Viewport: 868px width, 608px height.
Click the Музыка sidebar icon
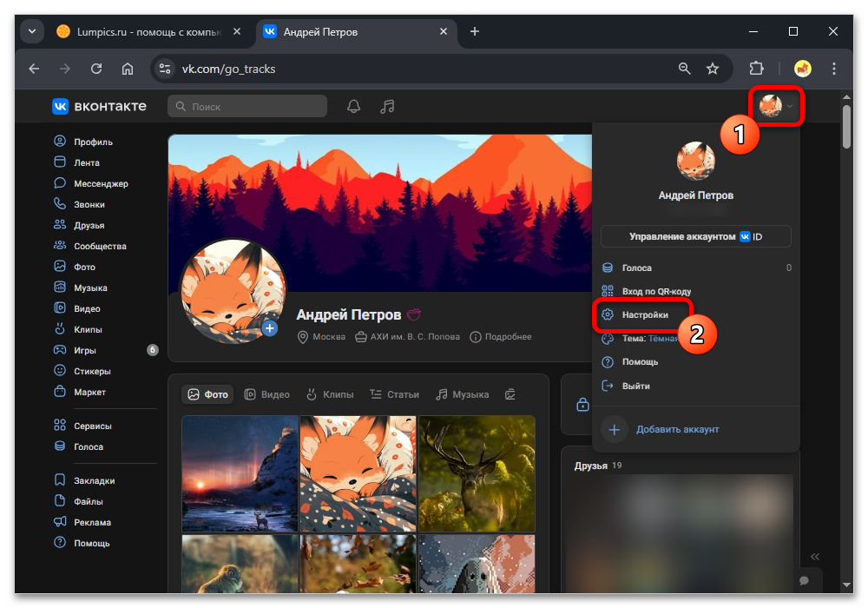click(60, 287)
